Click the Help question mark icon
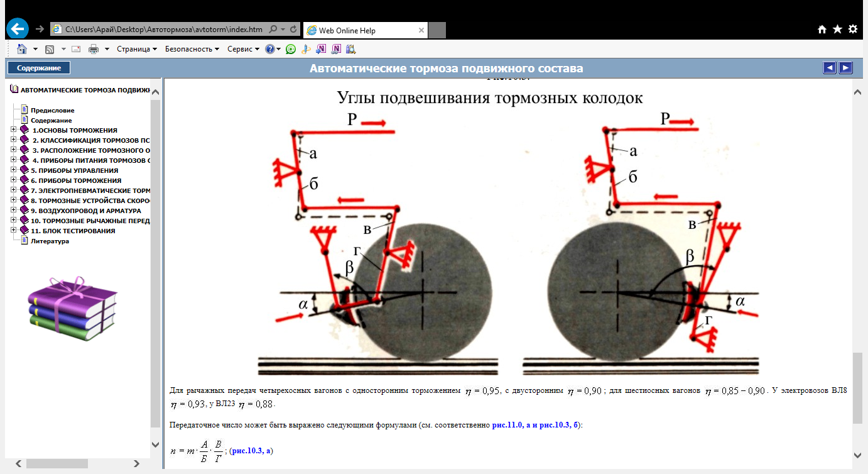 click(271, 48)
